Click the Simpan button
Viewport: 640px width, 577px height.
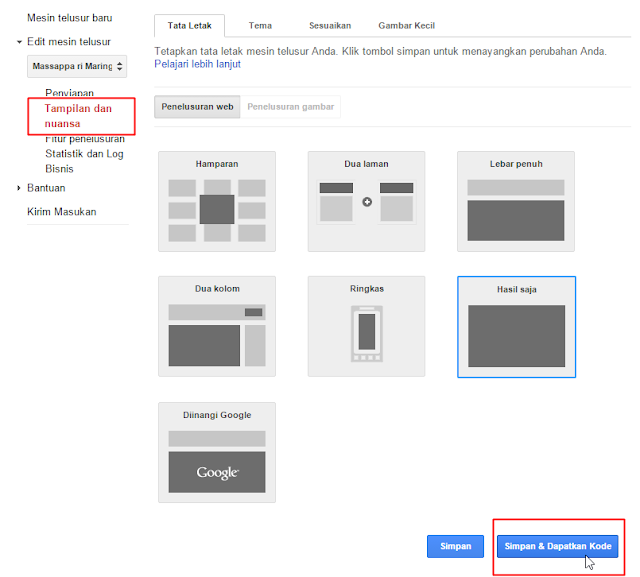pos(455,546)
